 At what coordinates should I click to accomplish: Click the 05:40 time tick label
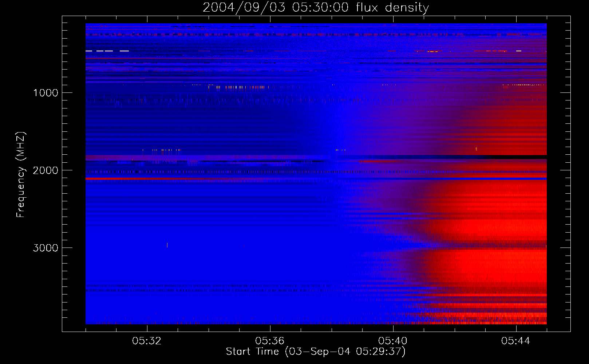point(393,341)
